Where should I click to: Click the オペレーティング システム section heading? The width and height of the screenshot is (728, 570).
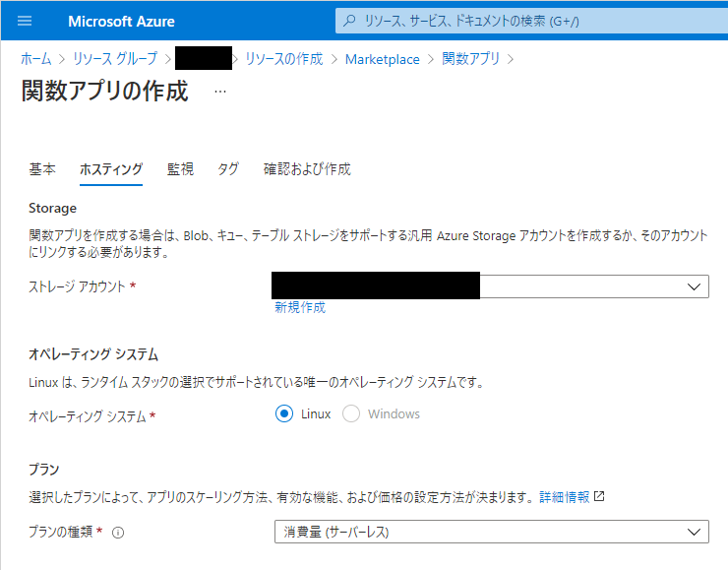coord(93,354)
